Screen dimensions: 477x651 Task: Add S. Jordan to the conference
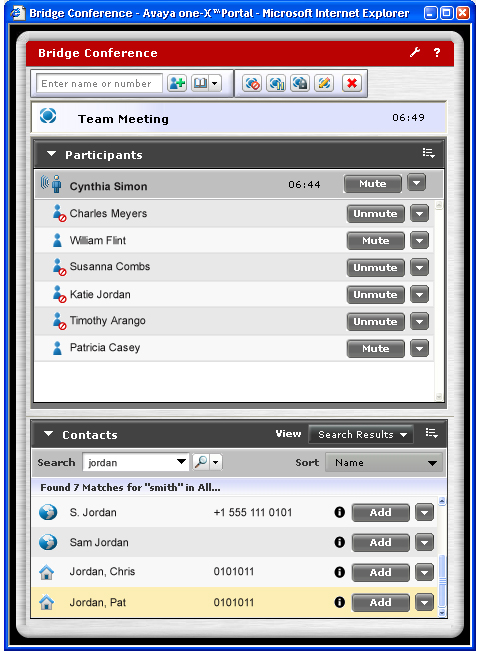point(380,512)
